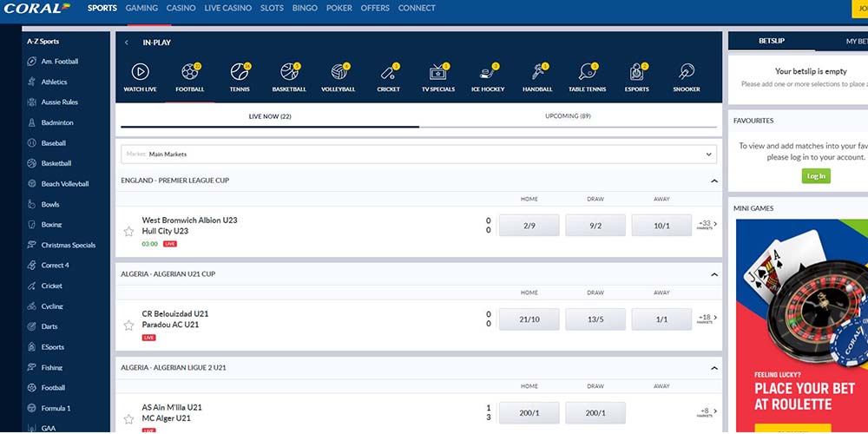Click the green Log In button
This screenshot has width=868, height=434.
point(815,175)
